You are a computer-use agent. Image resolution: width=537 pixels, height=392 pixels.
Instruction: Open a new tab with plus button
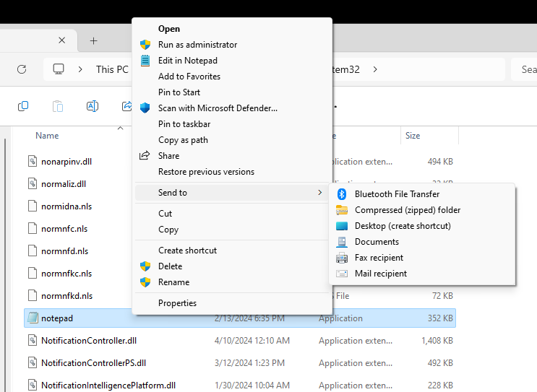(x=93, y=40)
